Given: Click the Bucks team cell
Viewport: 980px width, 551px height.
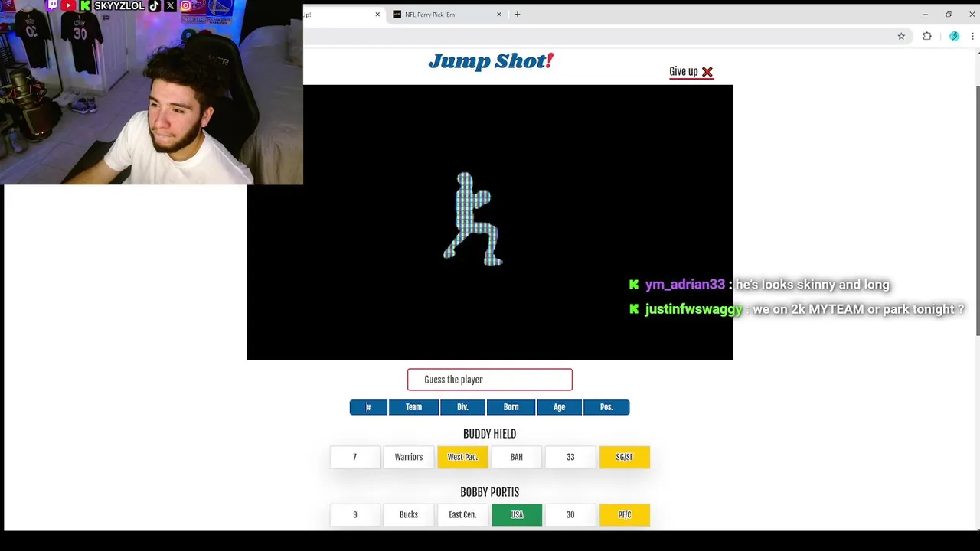Looking at the screenshot, I should coord(409,515).
